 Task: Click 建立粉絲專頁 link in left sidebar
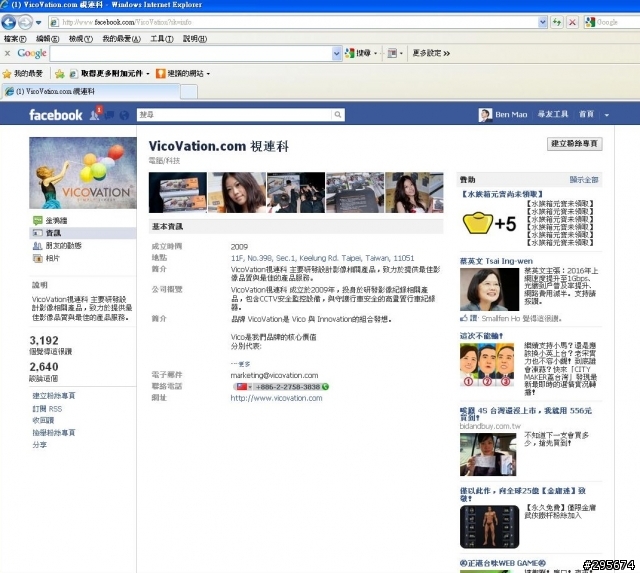pyautogui.click(x=54, y=396)
